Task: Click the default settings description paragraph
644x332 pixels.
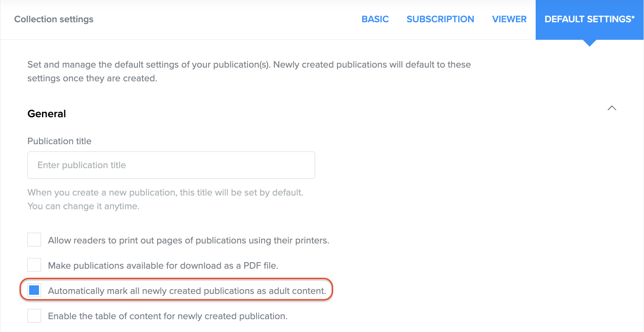Action: tap(249, 72)
